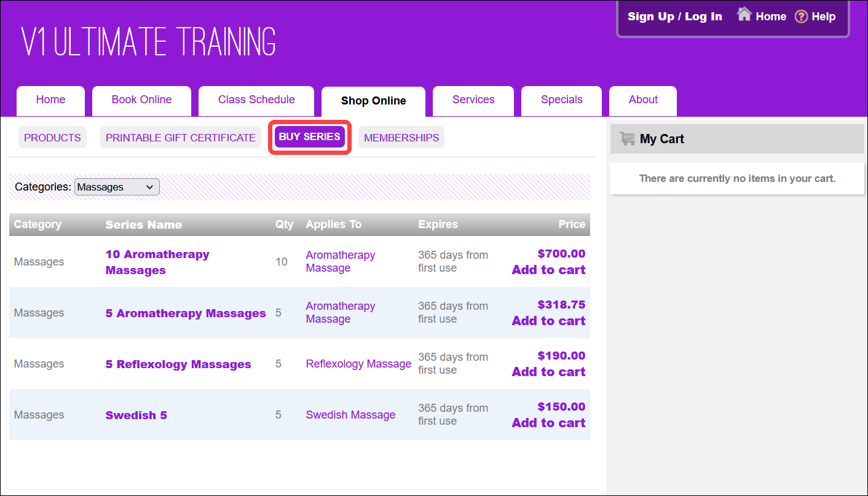Add Swedish 5 series to cart
Screen dimensions: 868x496
548,423
